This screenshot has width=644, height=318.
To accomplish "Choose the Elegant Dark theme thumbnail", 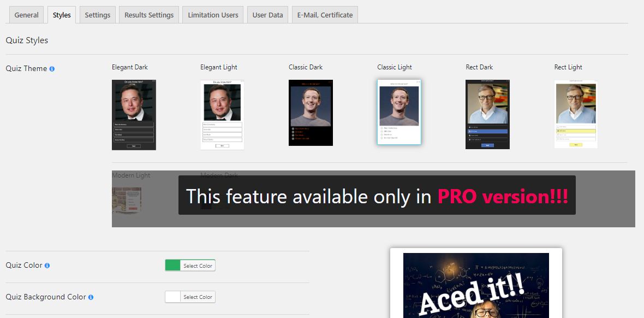I will pos(134,115).
